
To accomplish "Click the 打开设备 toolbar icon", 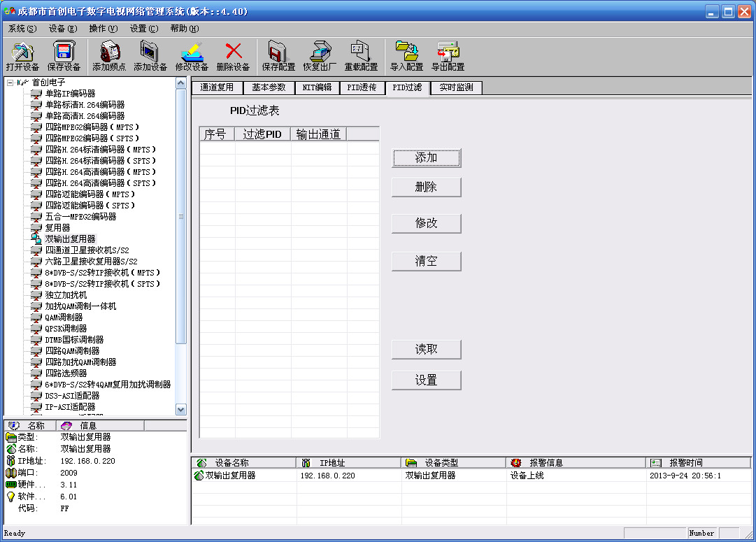I will coord(22,52).
